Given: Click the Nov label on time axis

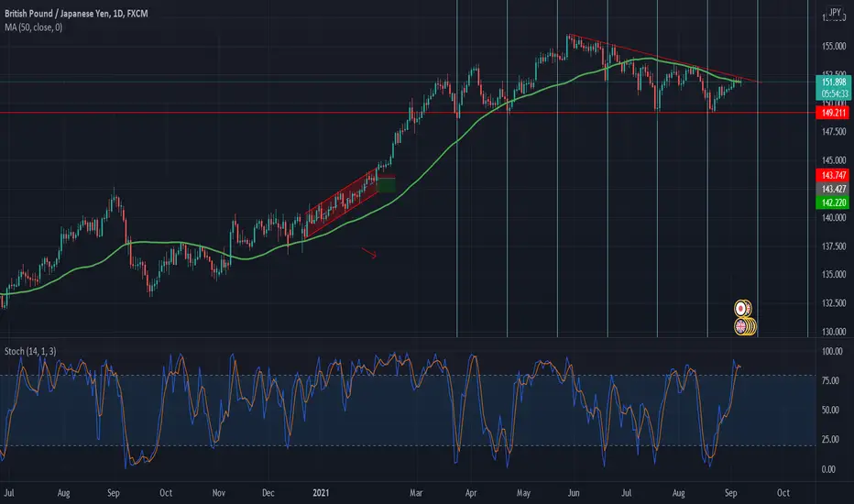Looking at the screenshot, I should tap(218, 493).
